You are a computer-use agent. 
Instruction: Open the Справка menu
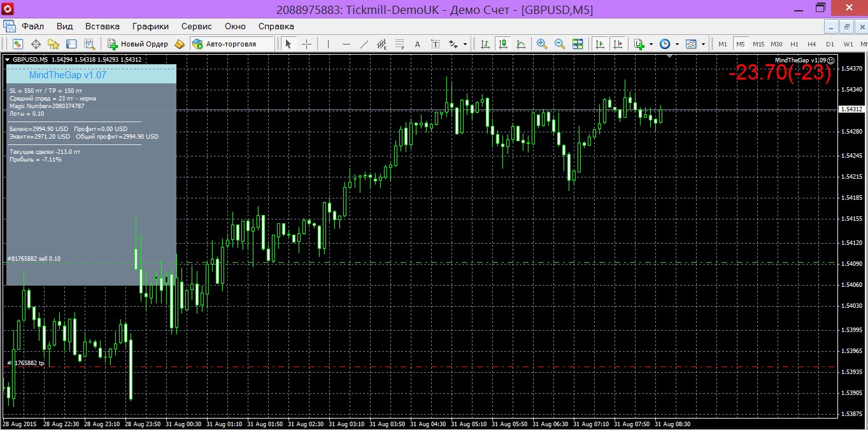pyautogui.click(x=276, y=26)
